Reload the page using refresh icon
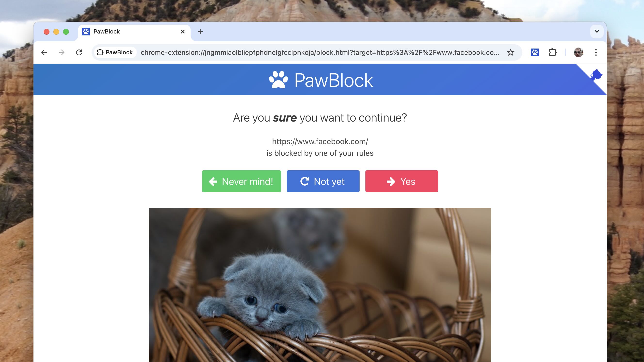Screen dimensions: 644x362 [79, 52]
